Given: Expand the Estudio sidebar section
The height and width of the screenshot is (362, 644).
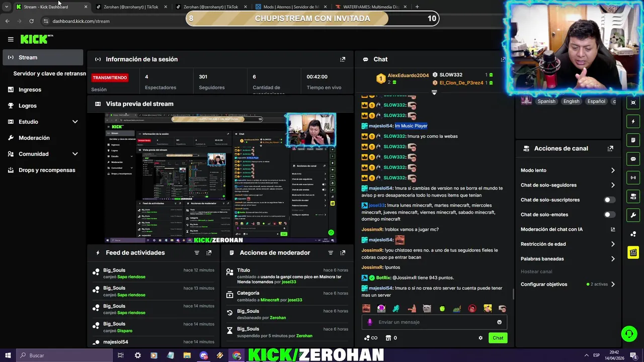Looking at the screenshot, I should pos(75,122).
